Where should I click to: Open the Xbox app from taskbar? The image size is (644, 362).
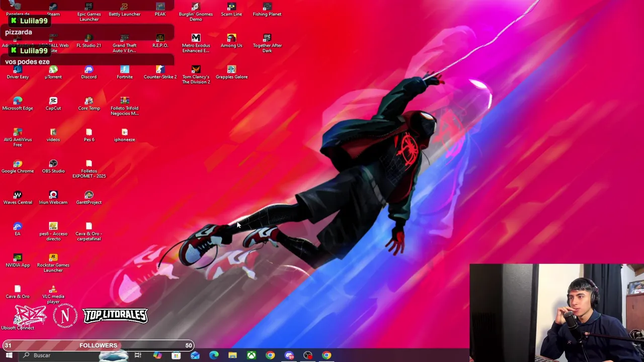251,355
